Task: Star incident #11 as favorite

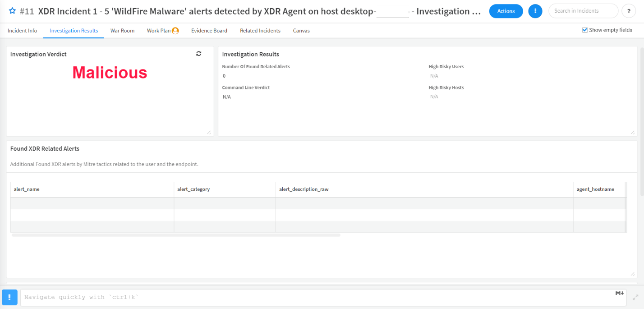Action: pos(12,11)
